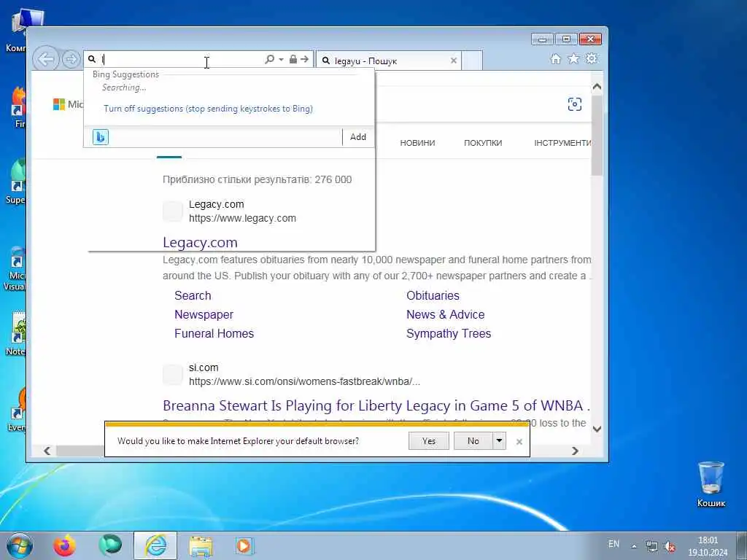
Task: Click No on default browser prompt
Action: pyautogui.click(x=473, y=441)
